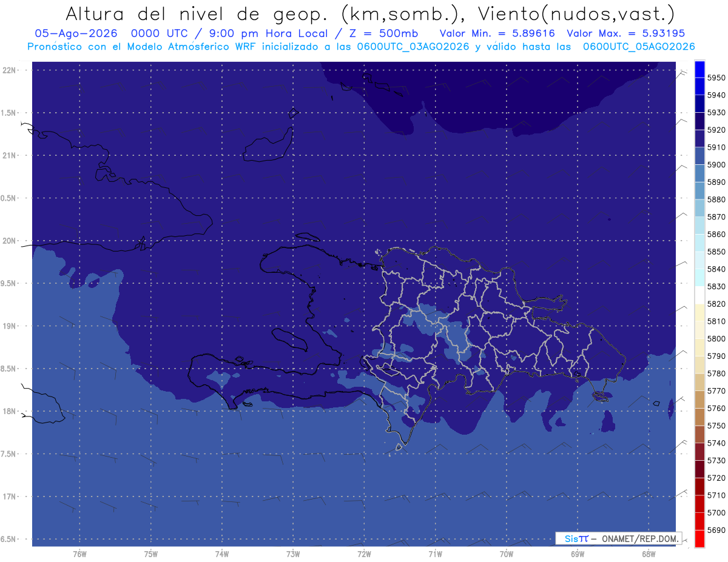Click the '5900' legend value
This screenshot has width=728, height=562.
(717, 165)
